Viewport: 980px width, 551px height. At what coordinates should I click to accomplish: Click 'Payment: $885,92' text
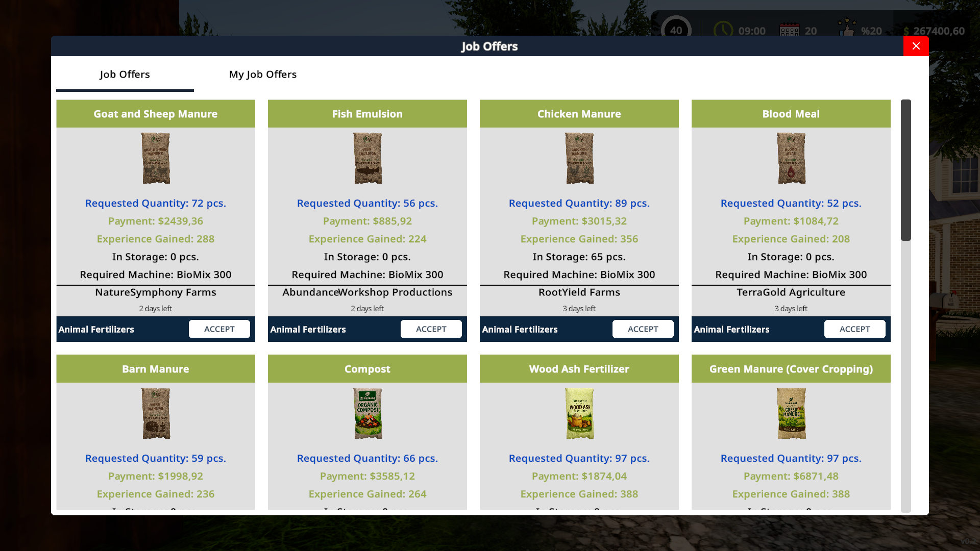[367, 221]
